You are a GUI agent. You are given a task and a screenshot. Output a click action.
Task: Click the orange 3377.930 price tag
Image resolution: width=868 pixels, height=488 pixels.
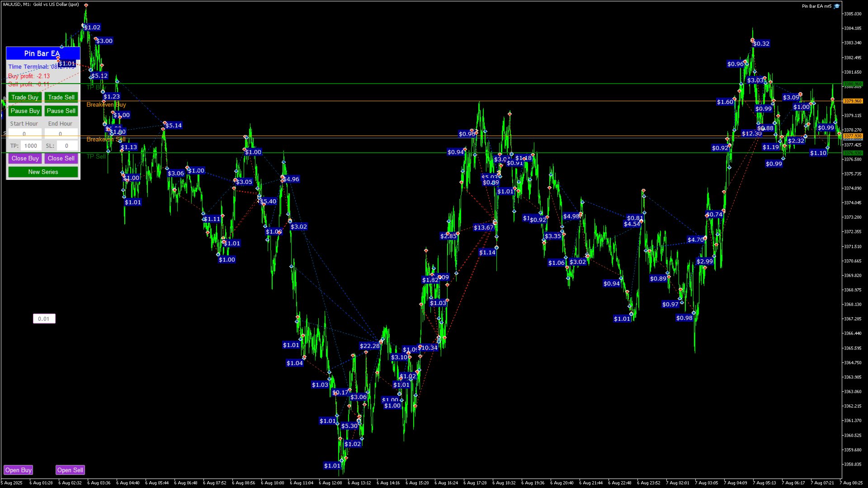click(x=853, y=136)
